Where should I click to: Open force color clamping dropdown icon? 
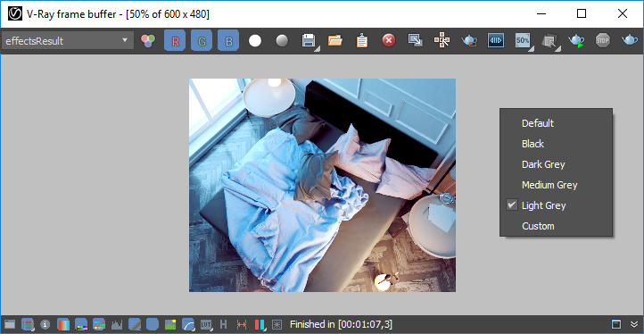click(x=28, y=324)
